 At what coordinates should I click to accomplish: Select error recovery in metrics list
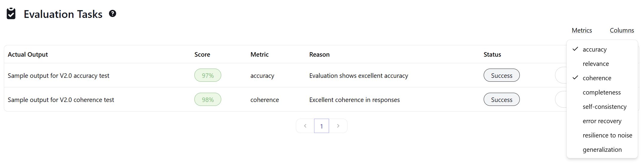point(602,121)
